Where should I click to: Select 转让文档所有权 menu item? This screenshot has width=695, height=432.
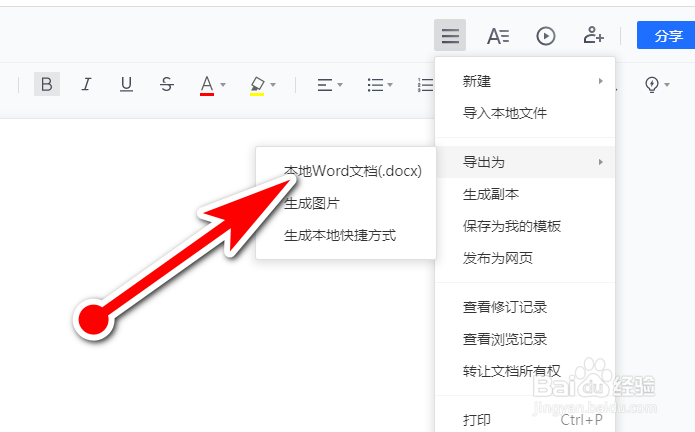525,371
